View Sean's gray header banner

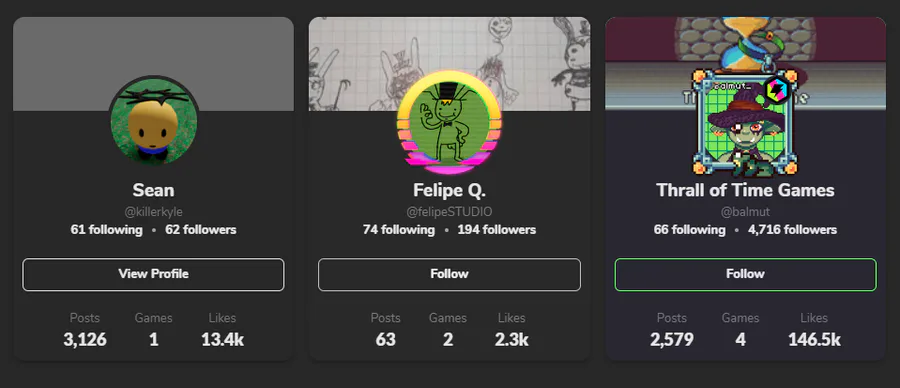[x=153, y=63]
